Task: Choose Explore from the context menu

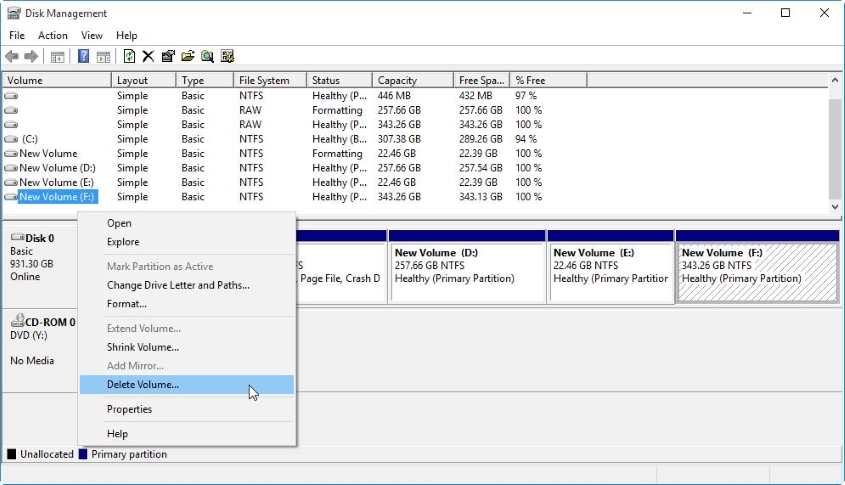Action: tap(186, 242)
